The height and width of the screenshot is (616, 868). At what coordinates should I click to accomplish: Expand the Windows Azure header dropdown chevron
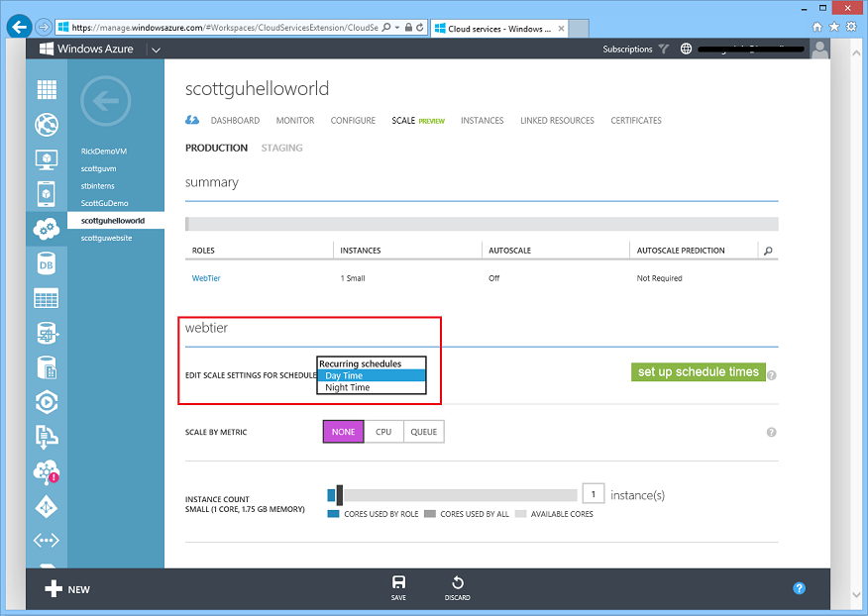pos(157,50)
